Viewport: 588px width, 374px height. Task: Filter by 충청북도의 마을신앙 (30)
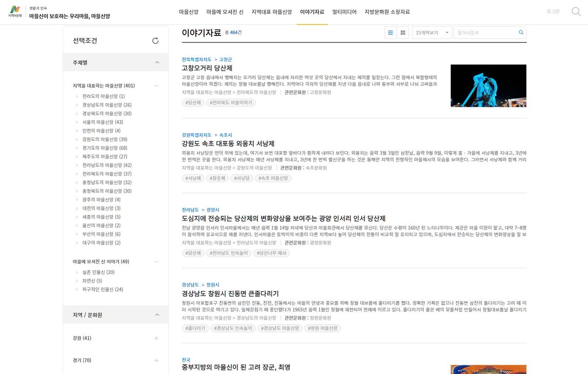(x=107, y=191)
